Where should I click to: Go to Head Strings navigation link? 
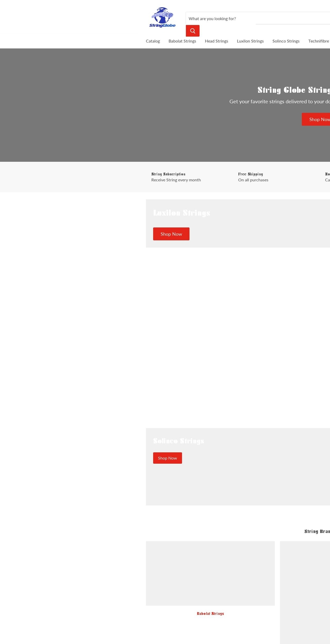click(x=217, y=41)
